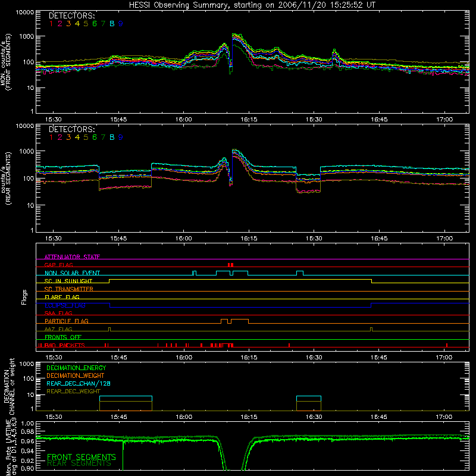This screenshot has width=476, height=476.
Task: Click the FLARE_FLAG label
Action: tap(62, 297)
